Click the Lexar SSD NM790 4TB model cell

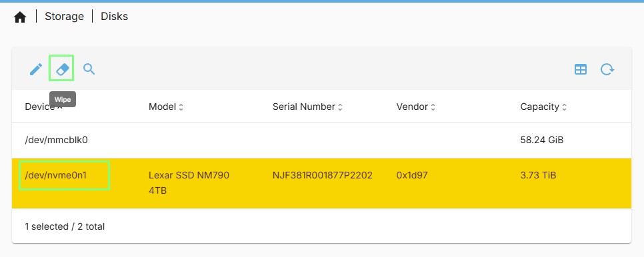(189, 183)
